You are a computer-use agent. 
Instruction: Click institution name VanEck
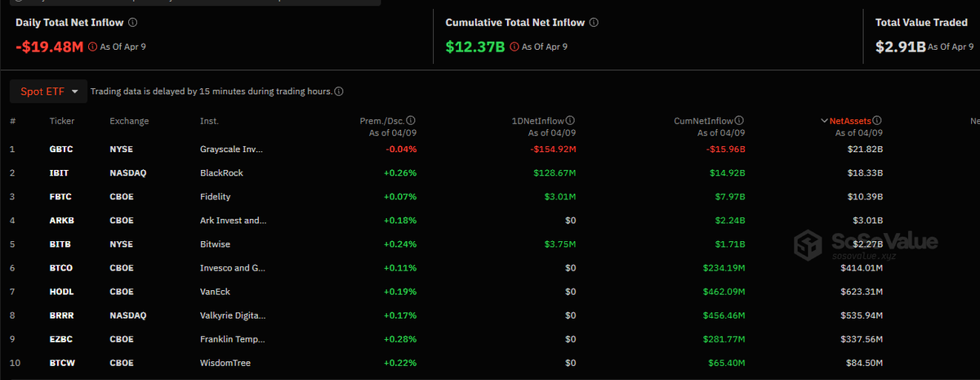point(216,292)
